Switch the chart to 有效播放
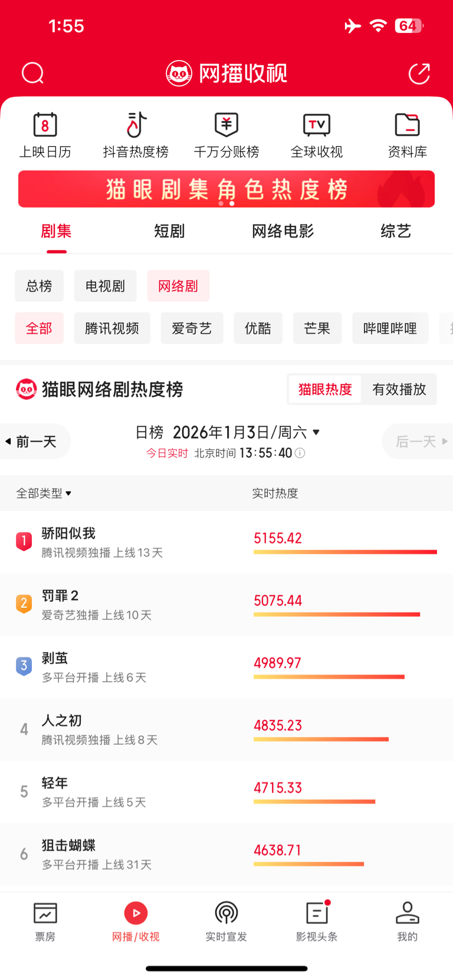Screen dimensions: 453x980 399,389
